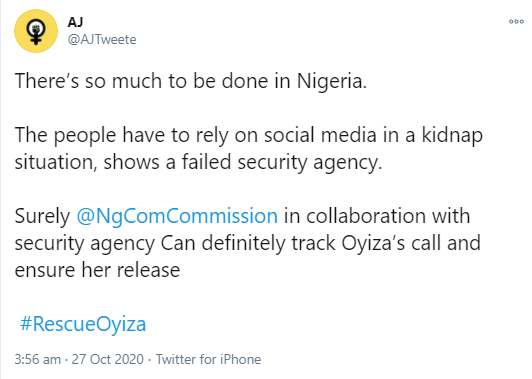Open the Twitter for iPhone source link
This screenshot has height=379, width=532.
pos(208,359)
